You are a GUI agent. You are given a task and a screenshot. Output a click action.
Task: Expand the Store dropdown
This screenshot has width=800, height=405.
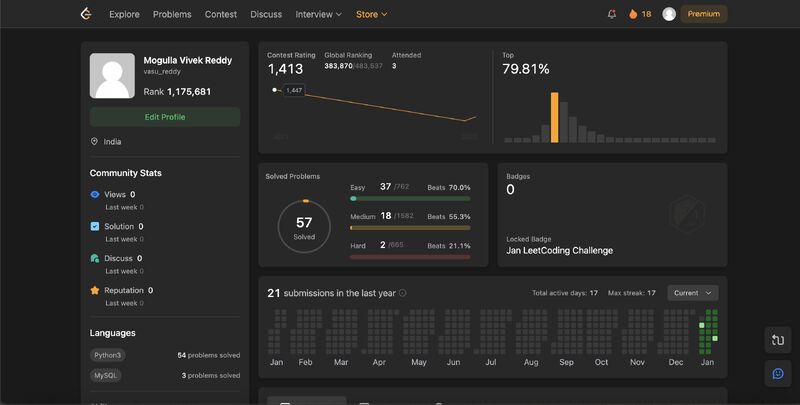click(371, 14)
